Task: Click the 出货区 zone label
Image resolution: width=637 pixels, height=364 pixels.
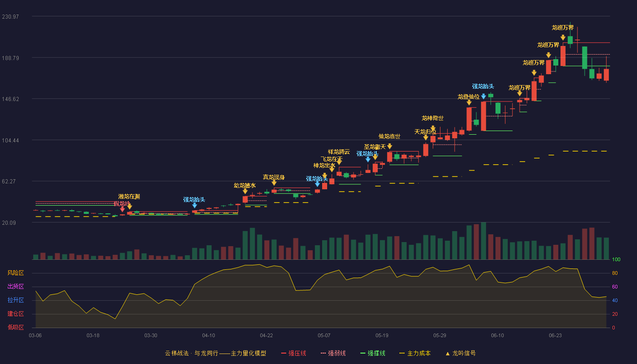Action: 16,286
